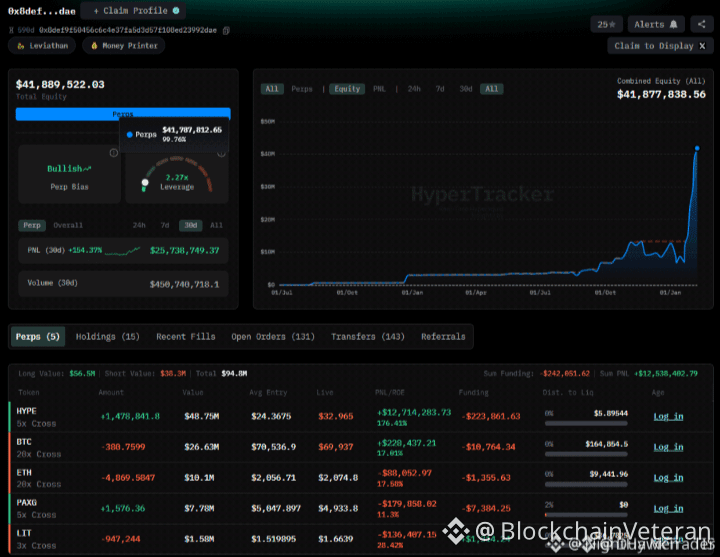Click Log in link in PAXG row
Viewport: 720px width, 557px height.
click(x=668, y=508)
